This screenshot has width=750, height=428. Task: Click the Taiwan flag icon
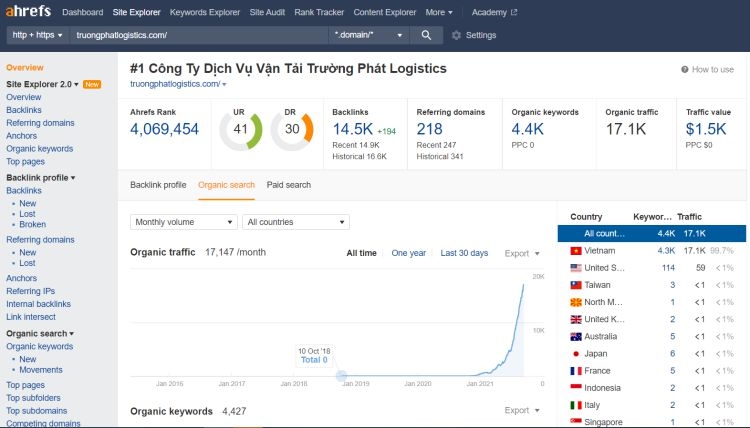point(576,285)
